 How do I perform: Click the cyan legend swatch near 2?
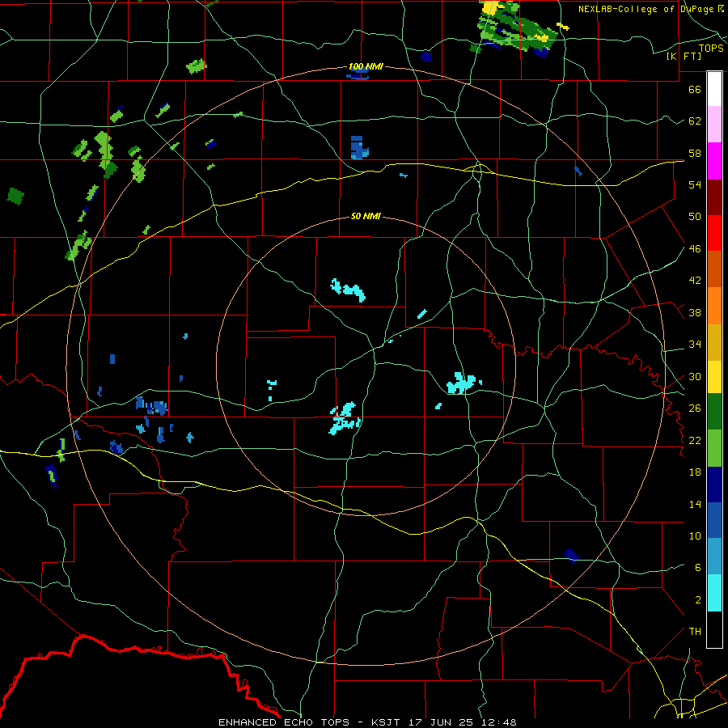pyautogui.click(x=714, y=593)
